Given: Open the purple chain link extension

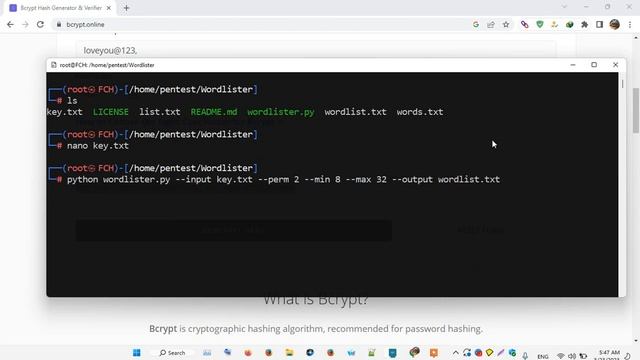Looking at the screenshot, I should 524,24.
